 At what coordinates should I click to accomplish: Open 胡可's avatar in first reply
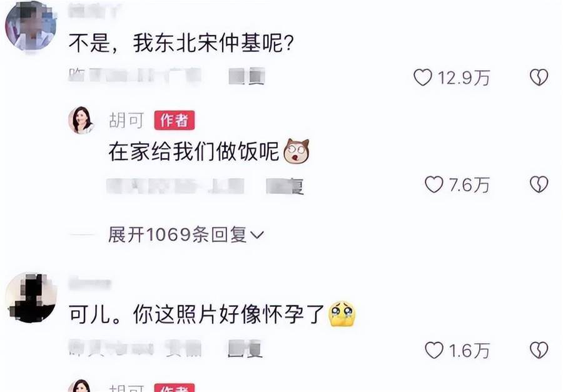coord(81,120)
